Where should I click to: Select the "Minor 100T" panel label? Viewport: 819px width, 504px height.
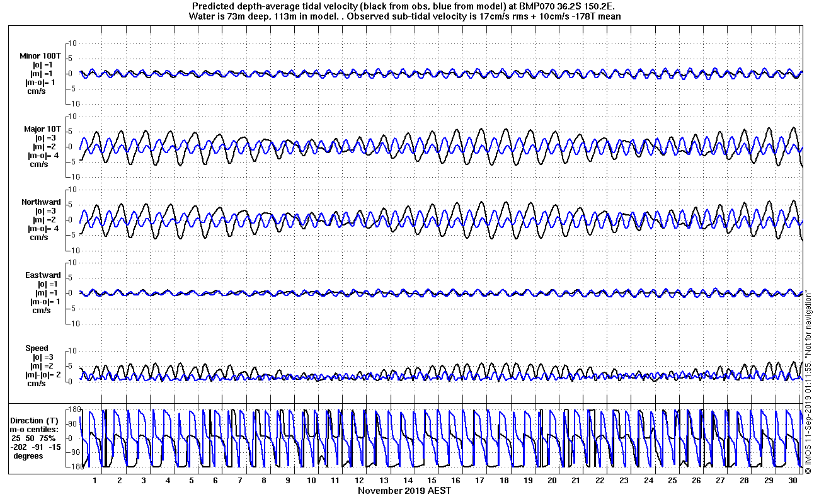click(x=40, y=56)
